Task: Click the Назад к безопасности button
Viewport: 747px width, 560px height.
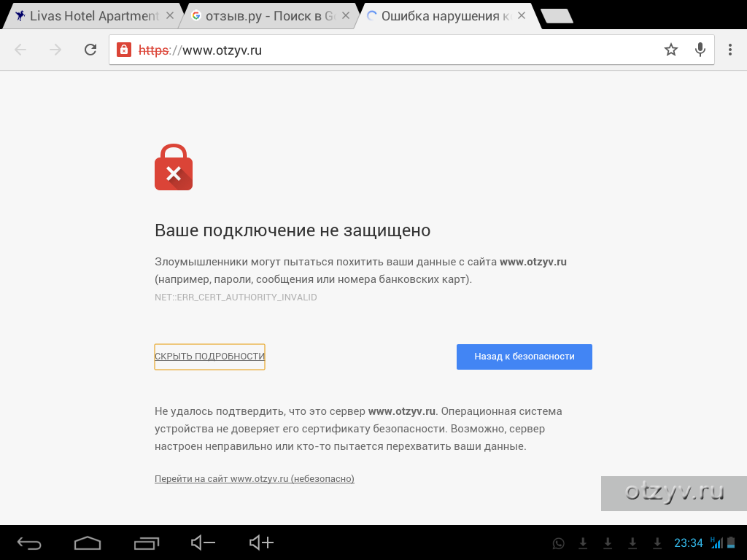Action: (524, 357)
